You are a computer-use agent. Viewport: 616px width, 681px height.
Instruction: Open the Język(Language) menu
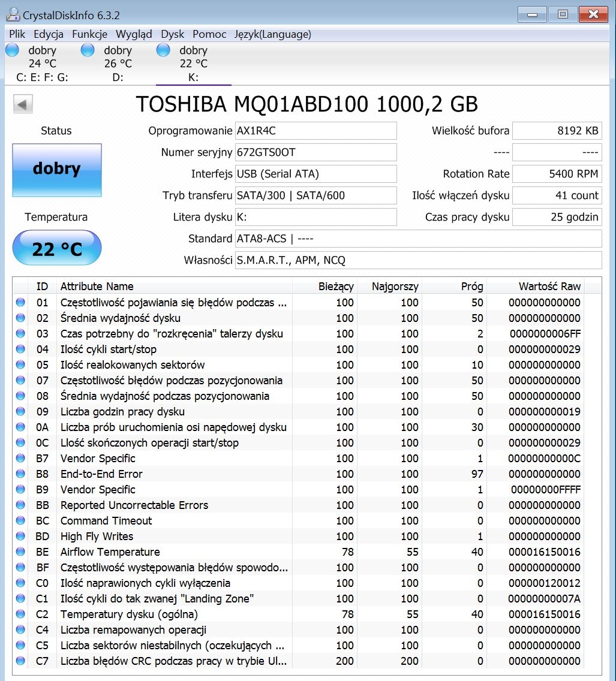pos(273,34)
